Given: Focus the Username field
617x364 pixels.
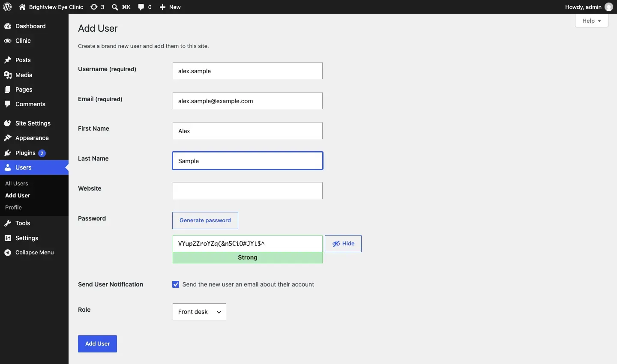Looking at the screenshot, I should coord(248,71).
